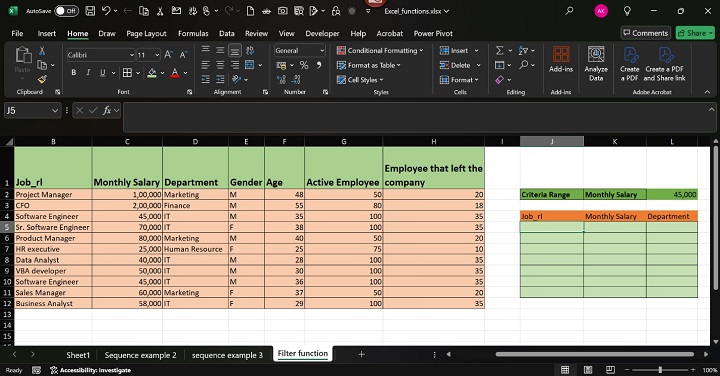Switch to Sequence example 2 sheet tab

(x=141, y=355)
